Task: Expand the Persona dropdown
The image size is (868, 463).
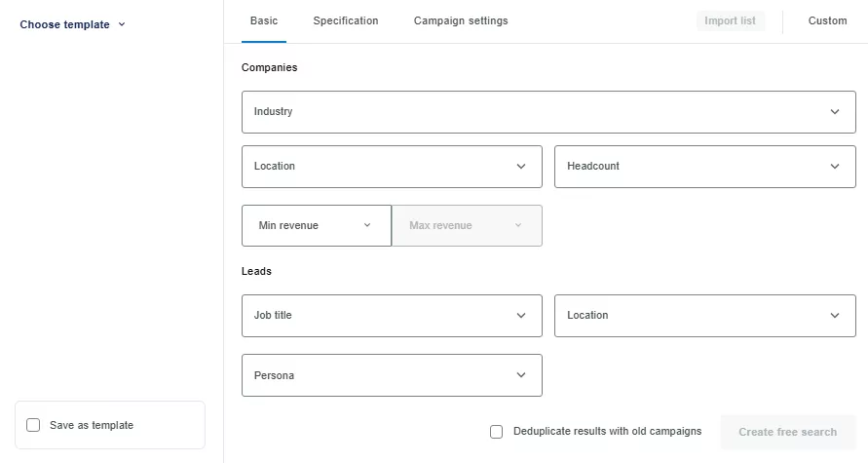Action: coord(392,375)
